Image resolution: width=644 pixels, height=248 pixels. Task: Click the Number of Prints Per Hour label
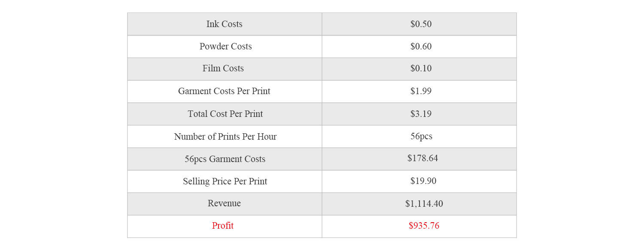point(225,137)
